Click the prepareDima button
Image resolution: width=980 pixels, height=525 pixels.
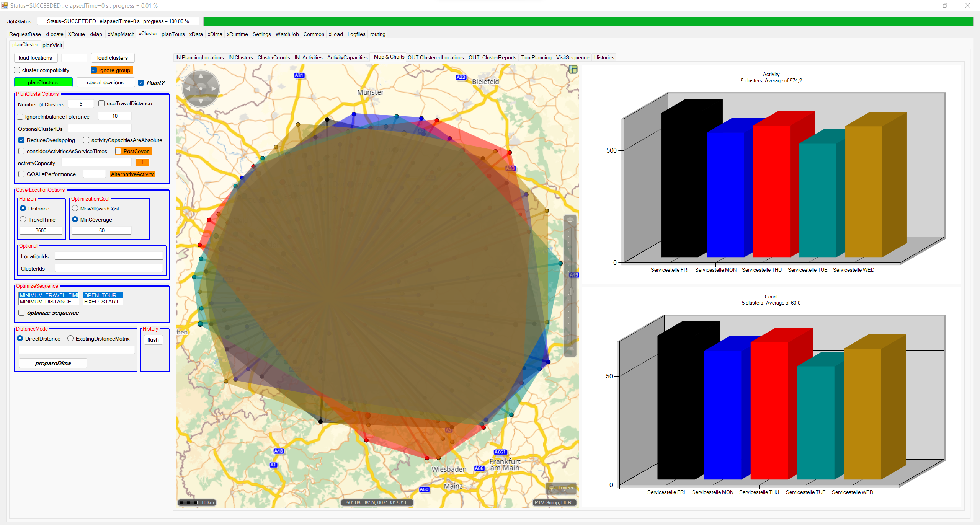click(x=53, y=363)
